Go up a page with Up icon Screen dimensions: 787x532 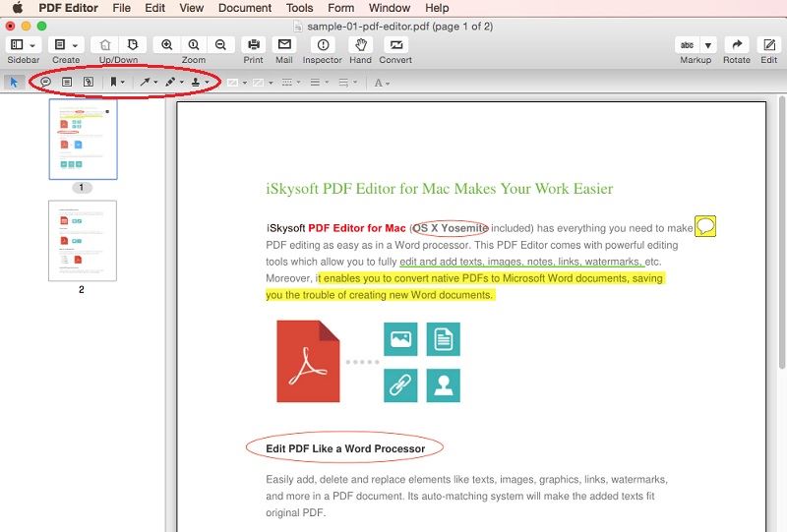click(105, 44)
